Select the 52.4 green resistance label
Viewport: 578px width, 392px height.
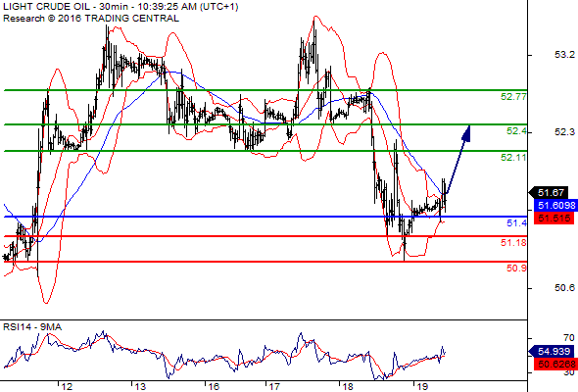coord(516,131)
